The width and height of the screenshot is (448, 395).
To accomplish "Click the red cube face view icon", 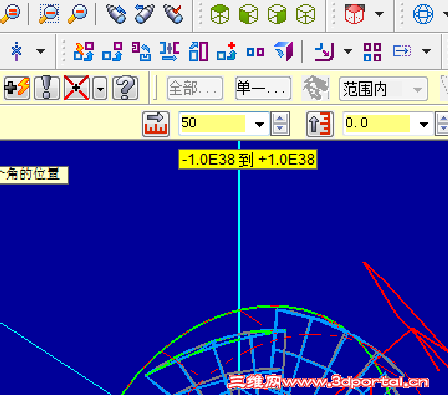I will [354, 14].
